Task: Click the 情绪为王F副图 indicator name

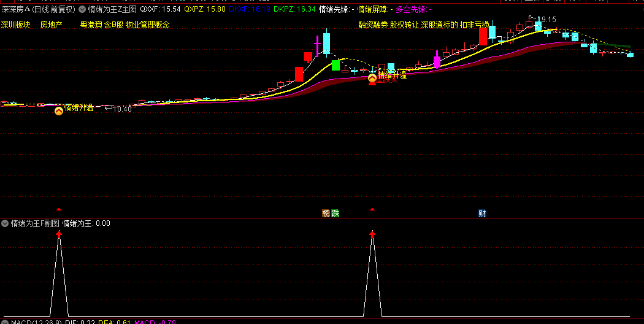Action: 35,224
